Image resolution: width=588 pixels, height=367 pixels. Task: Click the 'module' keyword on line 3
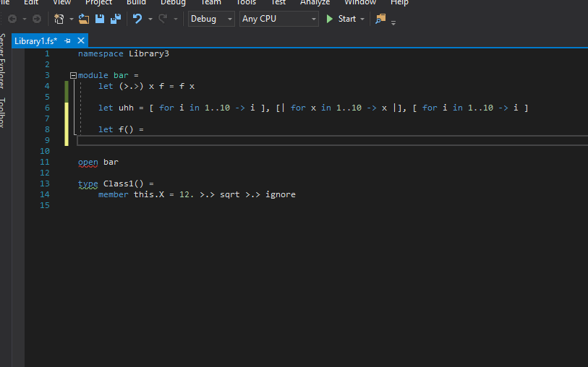point(93,75)
